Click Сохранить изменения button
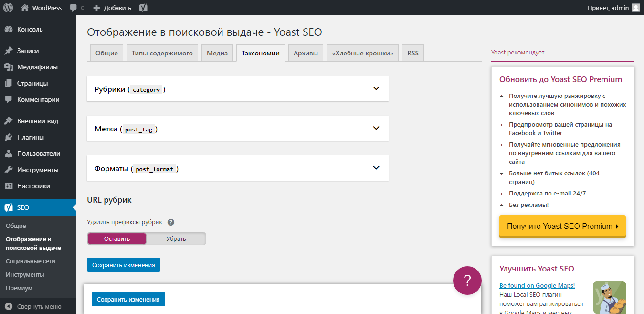Screen dimensions: 644x314 point(123,264)
